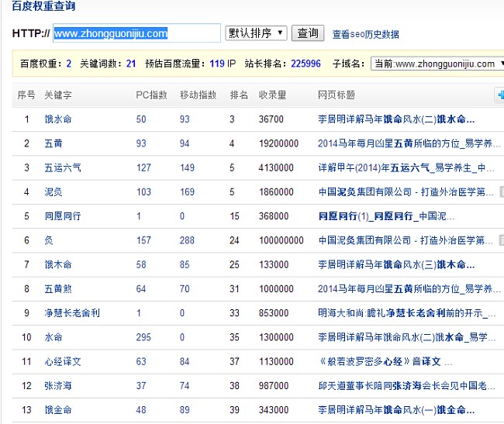Open page title link in 灸 row
The height and width of the screenshot is (424, 504).
point(406,240)
